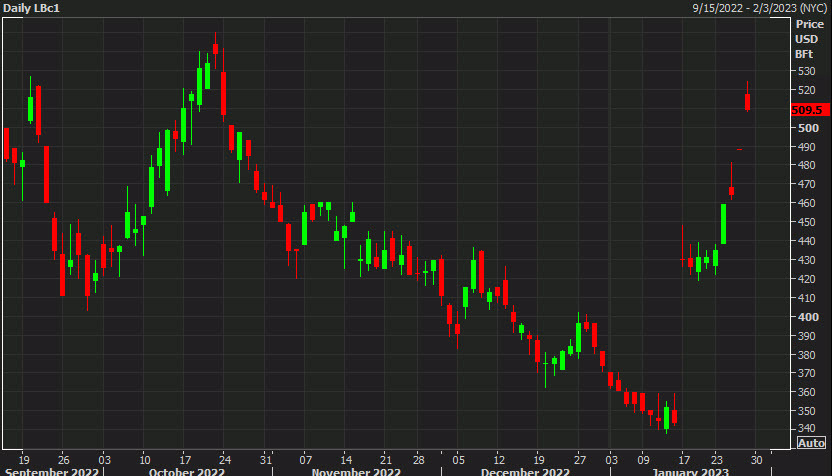Click the October 2022 month label

(186, 471)
